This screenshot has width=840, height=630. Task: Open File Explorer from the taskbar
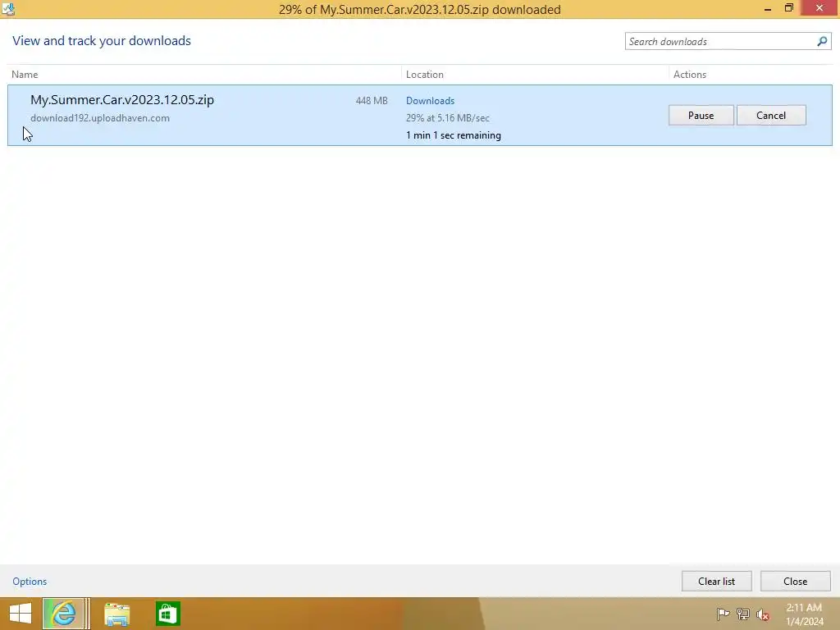(116, 614)
